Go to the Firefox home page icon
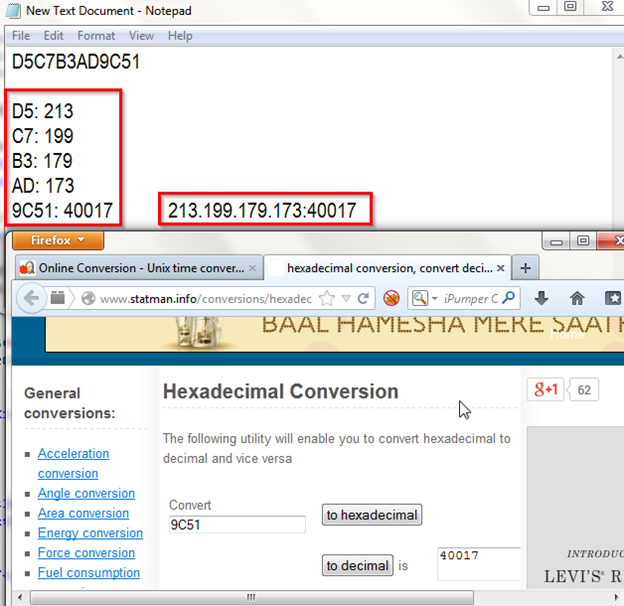 click(577, 298)
